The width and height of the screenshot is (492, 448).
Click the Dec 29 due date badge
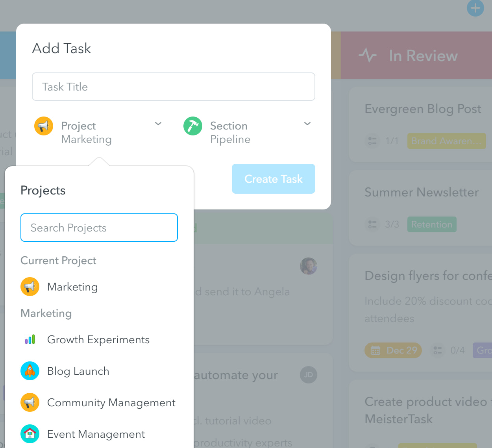click(393, 350)
